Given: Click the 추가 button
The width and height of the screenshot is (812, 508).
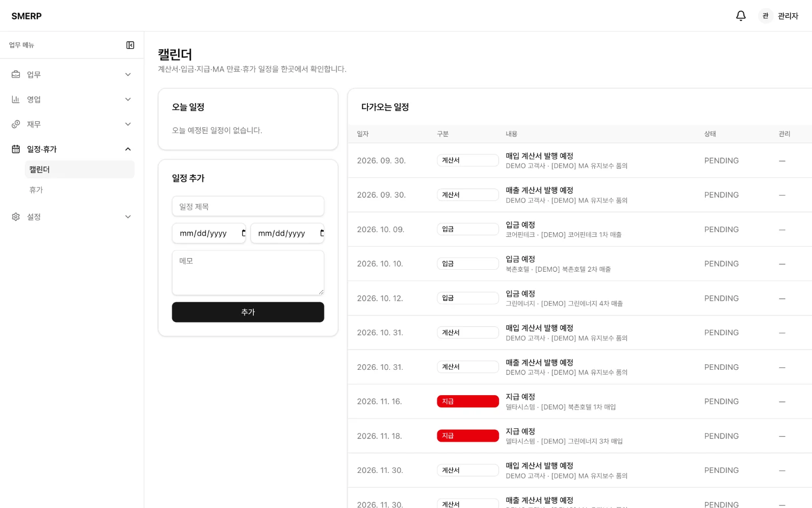Looking at the screenshot, I should [248, 312].
